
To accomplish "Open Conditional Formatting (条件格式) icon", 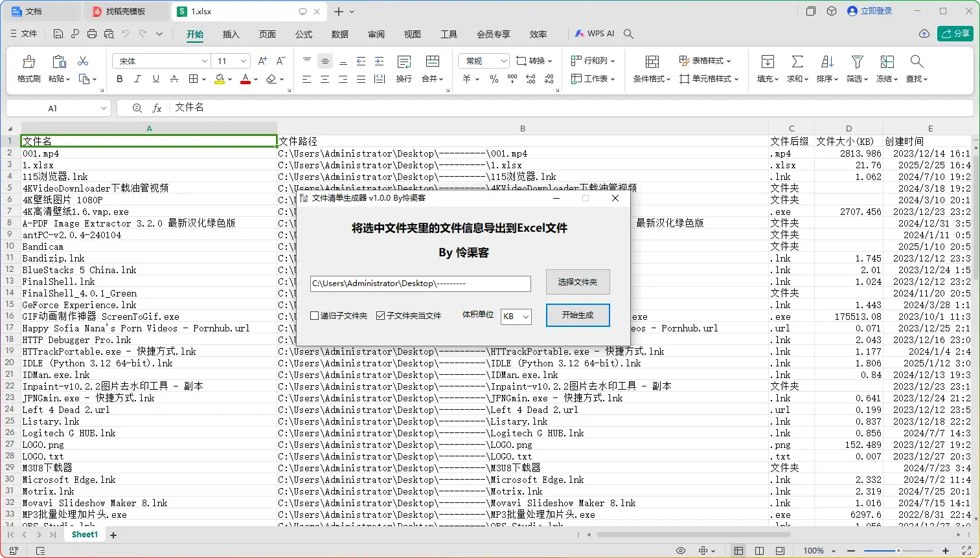I will click(652, 62).
